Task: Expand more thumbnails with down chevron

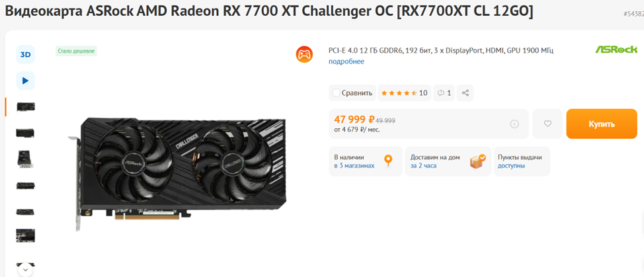Action: coord(26,270)
